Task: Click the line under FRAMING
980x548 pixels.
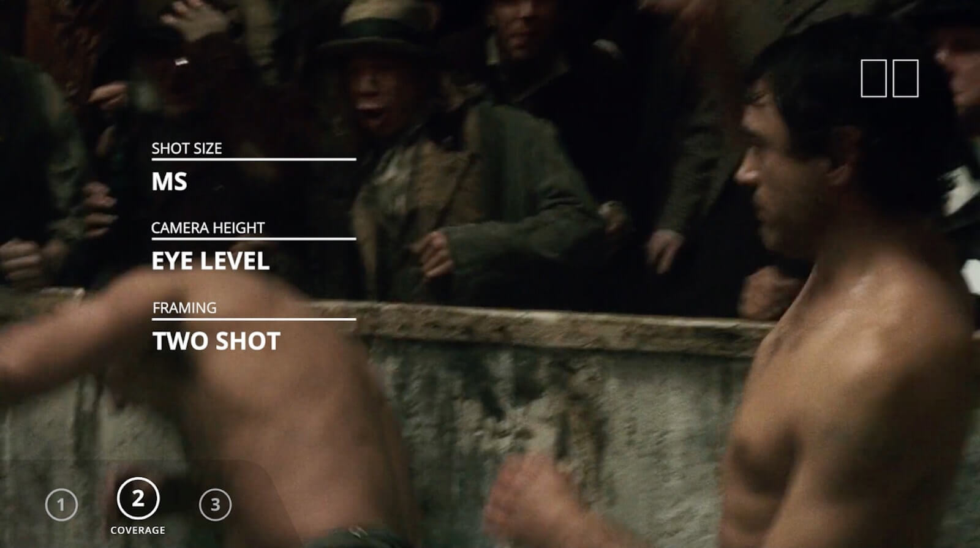Action: [254, 319]
